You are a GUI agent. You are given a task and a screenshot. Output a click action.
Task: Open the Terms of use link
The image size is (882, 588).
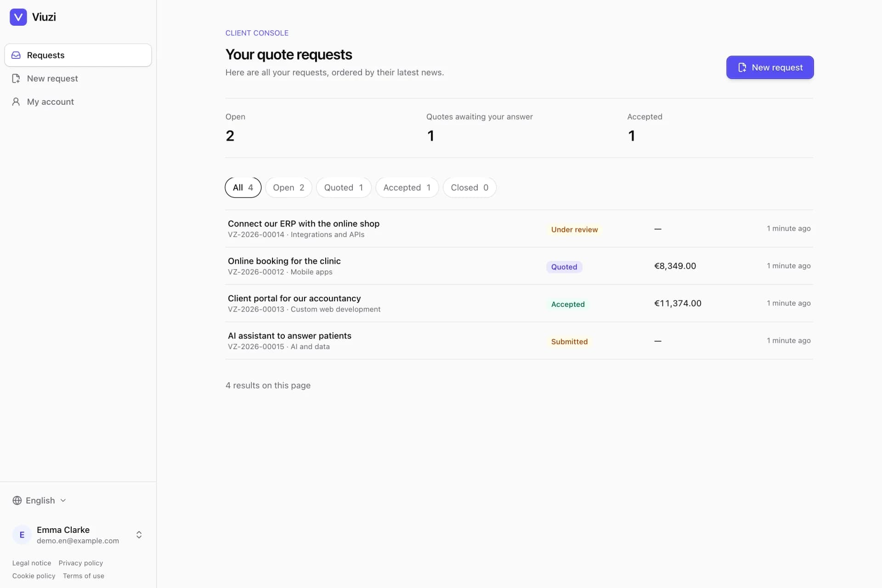click(84, 576)
